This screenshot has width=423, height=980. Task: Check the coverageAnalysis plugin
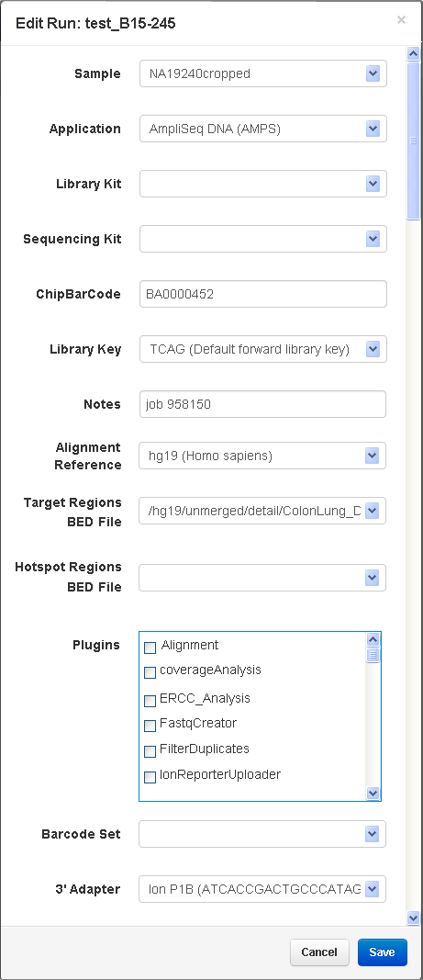point(150,672)
